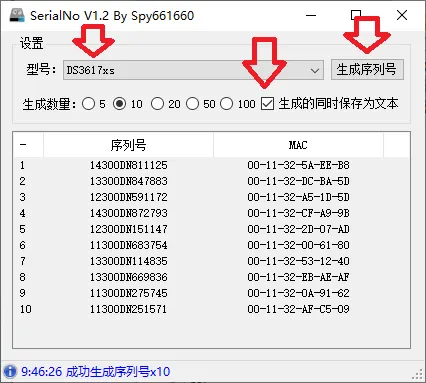Click the status message 成功生成序列号x10
Screen dimensions: 426x383
tap(118, 371)
